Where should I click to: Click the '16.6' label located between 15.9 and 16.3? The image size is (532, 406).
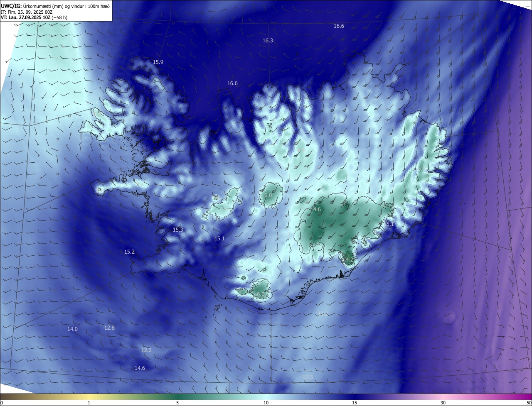(x=232, y=83)
